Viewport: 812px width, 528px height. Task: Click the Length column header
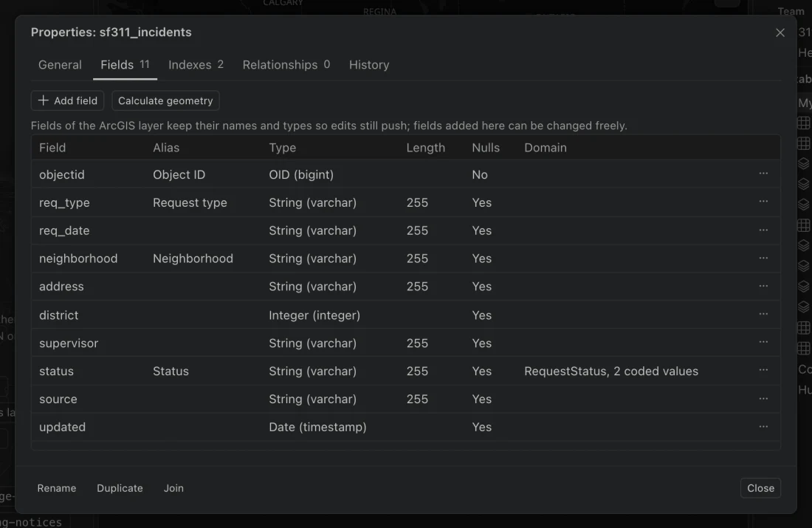426,148
